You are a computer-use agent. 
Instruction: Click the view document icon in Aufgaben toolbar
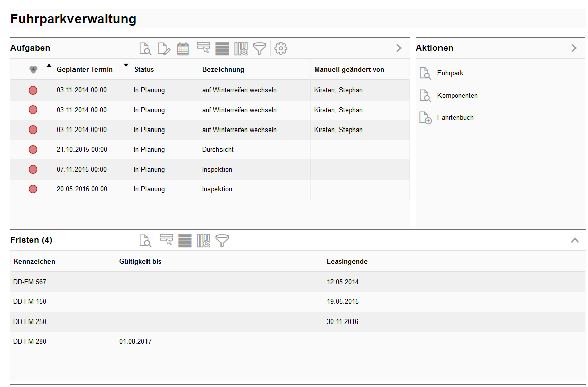coord(145,49)
